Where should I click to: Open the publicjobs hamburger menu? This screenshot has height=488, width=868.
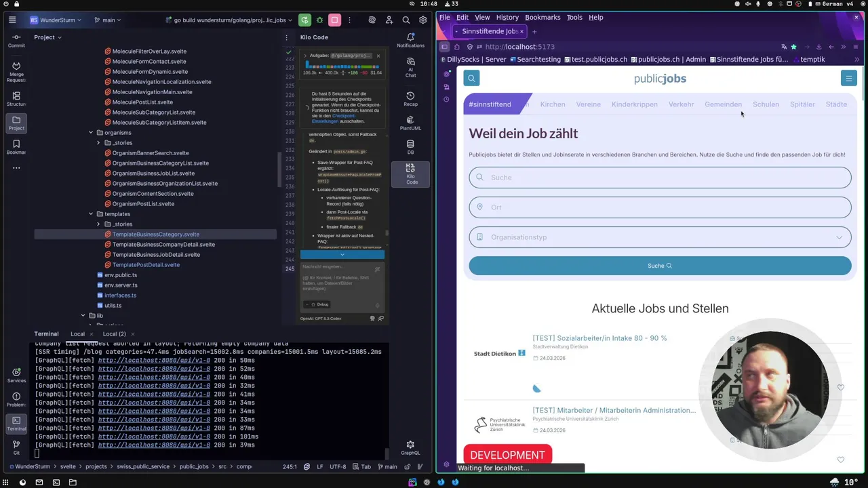[848, 79]
